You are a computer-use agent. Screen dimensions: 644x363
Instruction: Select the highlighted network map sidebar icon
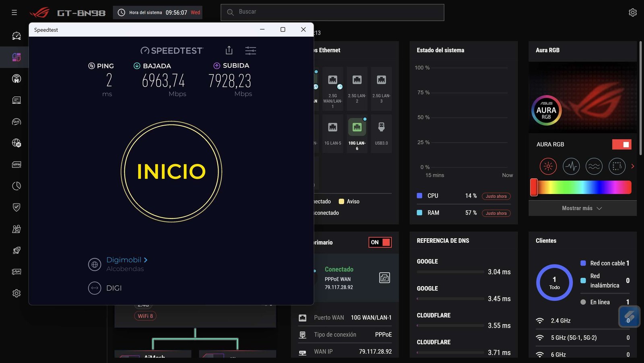(17, 57)
